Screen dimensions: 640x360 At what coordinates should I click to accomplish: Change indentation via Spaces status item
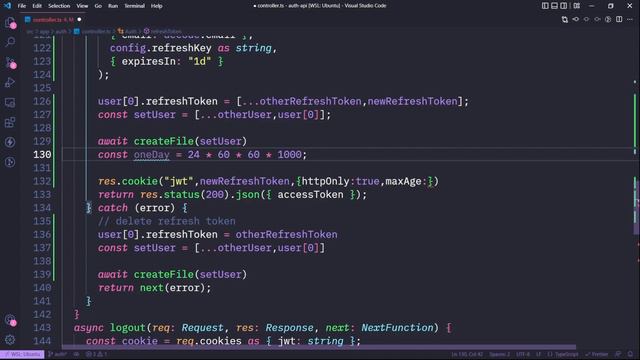tap(500, 354)
